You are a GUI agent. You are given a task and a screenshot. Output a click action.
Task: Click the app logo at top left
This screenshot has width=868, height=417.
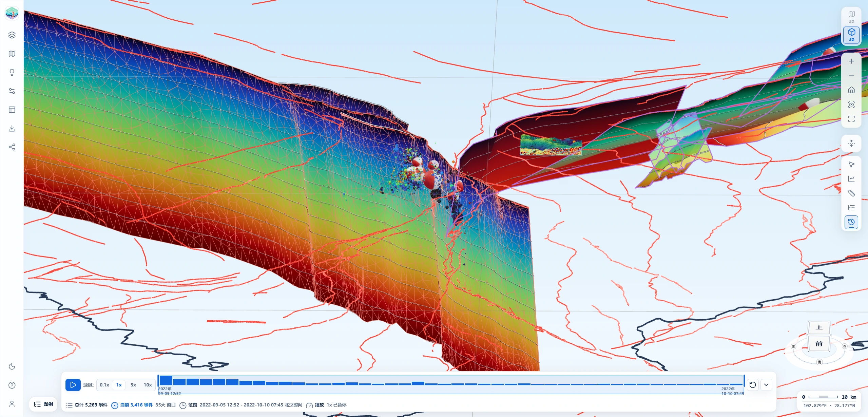coord(12,13)
